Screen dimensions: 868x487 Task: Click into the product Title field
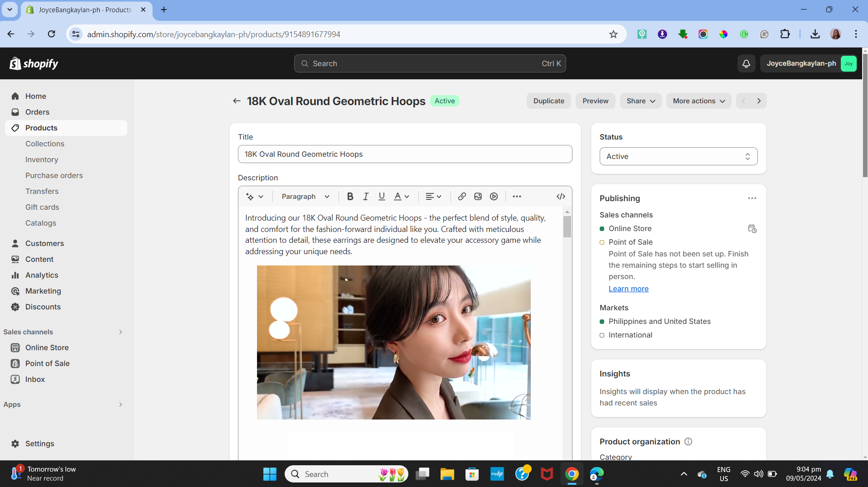[405, 154]
